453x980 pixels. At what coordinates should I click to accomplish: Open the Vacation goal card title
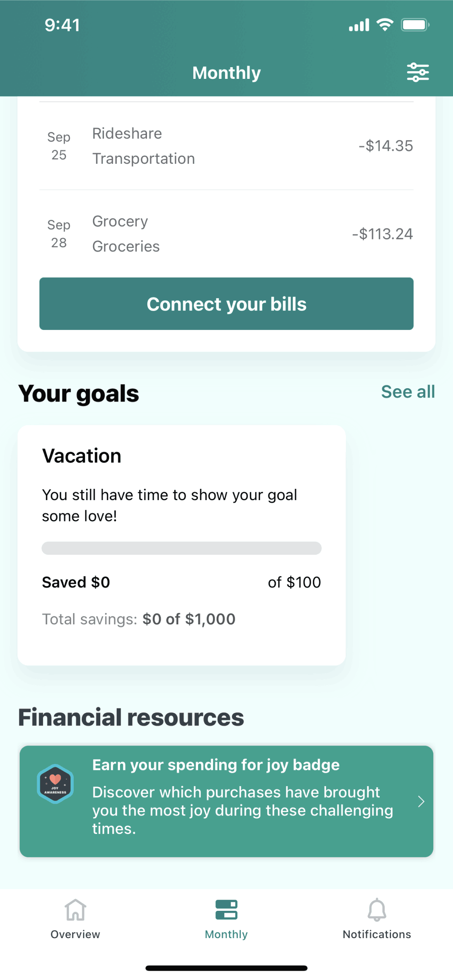82,456
